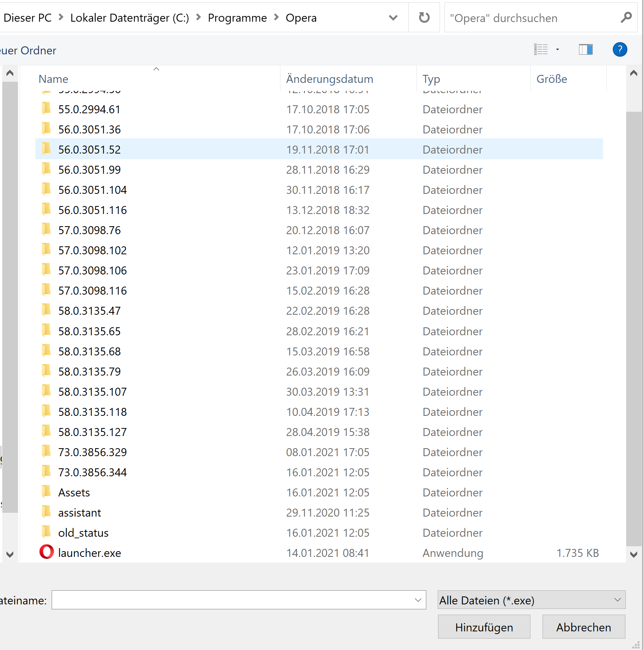Sort by Typ column header
The height and width of the screenshot is (650, 644).
pos(431,79)
